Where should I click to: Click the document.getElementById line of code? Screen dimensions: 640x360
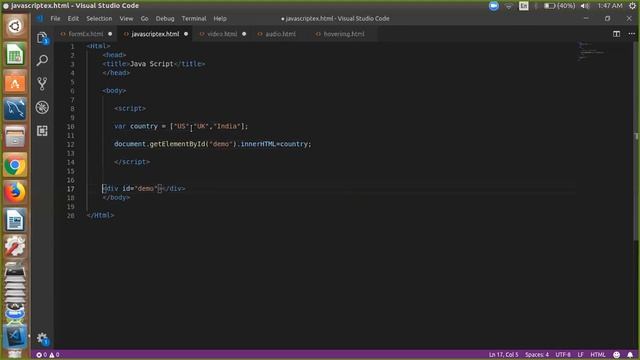click(x=212, y=144)
